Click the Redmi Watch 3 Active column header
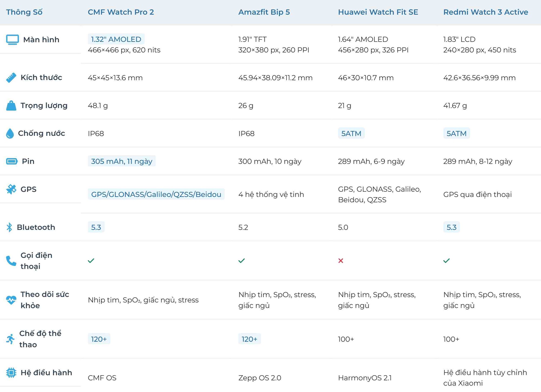Viewport: 541px width, 392px height. click(486, 12)
